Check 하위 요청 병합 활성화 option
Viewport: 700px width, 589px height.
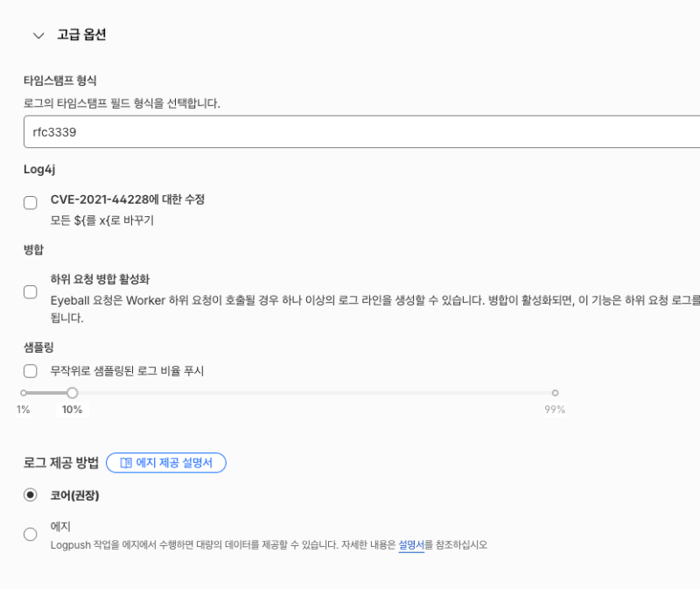tap(31, 292)
